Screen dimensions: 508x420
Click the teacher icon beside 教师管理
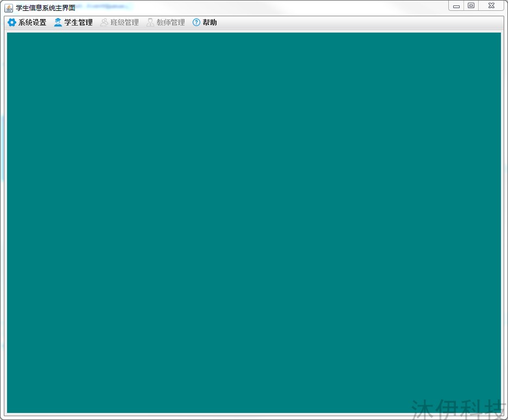(150, 22)
